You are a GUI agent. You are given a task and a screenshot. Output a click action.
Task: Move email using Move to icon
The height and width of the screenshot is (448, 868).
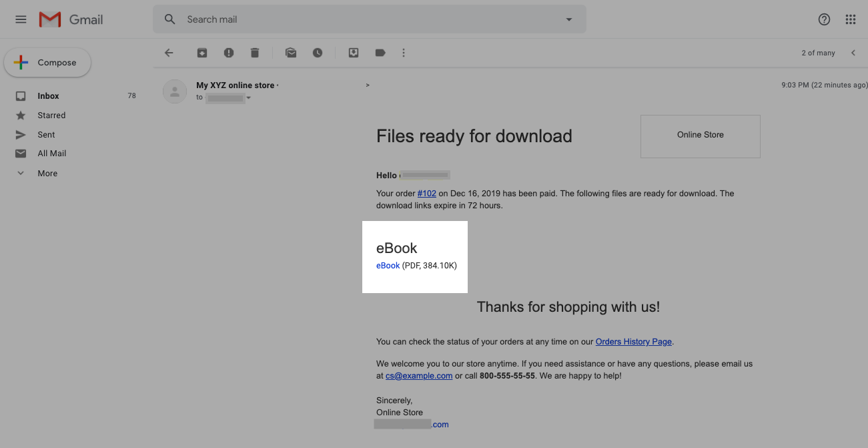(x=354, y=53)
